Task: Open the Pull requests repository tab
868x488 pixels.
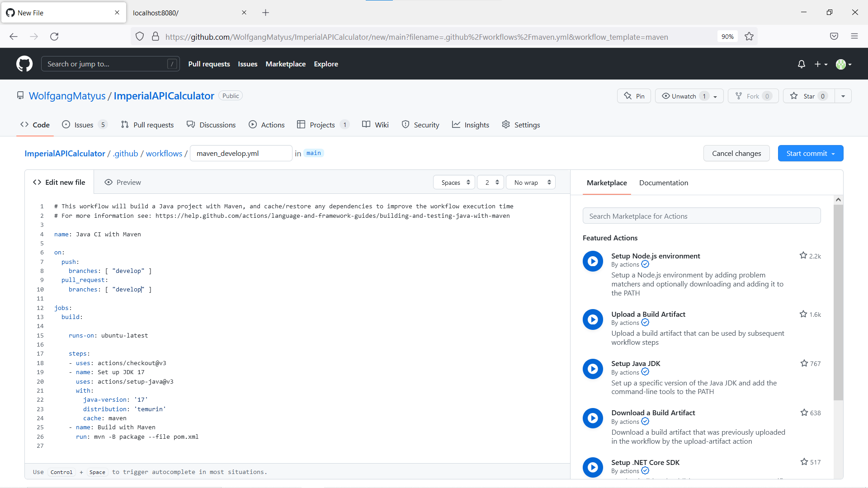Action: [147, 125]
